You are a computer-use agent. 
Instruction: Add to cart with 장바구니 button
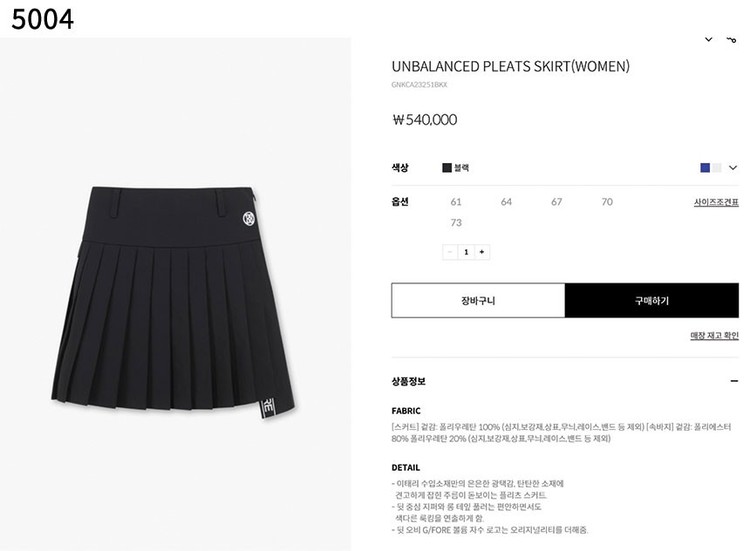coord(478,300)
